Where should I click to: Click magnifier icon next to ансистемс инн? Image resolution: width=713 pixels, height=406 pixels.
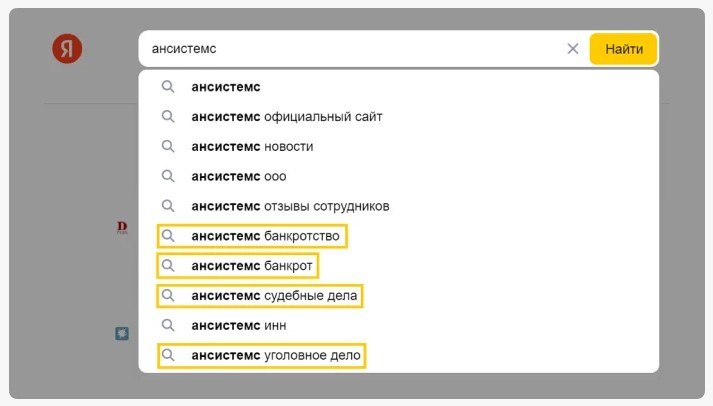(168, 326)
